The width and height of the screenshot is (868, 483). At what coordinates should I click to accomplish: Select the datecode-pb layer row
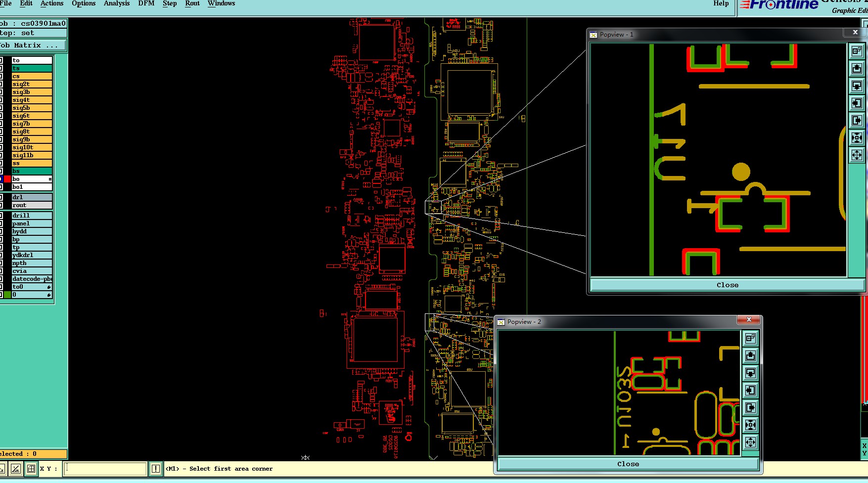[x=32, y=279]
